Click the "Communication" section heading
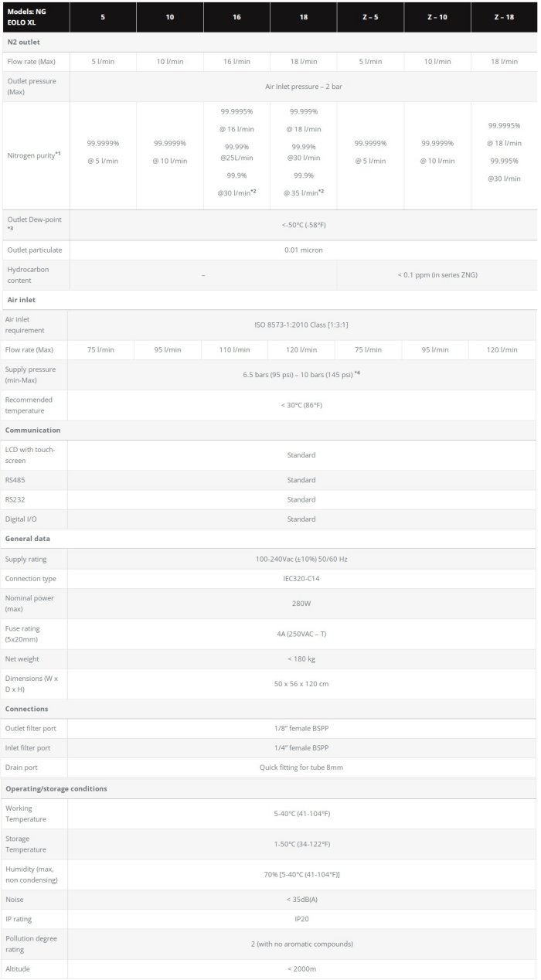This screenshot has height=980, width=541. tap(32, 430)
